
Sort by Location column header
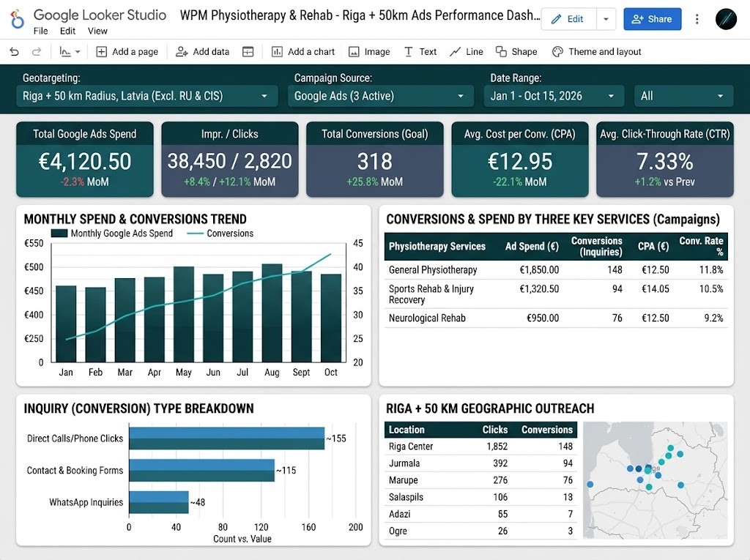406,430
